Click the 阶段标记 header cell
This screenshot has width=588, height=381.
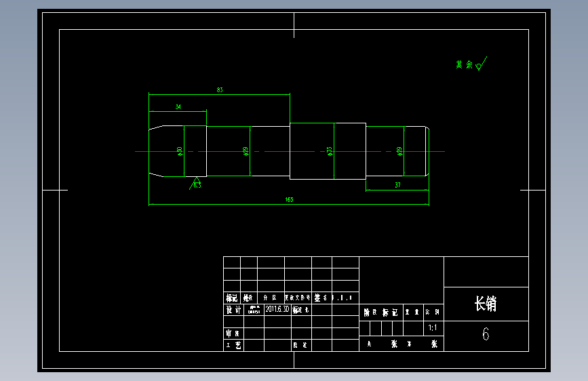[x=381, y=313]
